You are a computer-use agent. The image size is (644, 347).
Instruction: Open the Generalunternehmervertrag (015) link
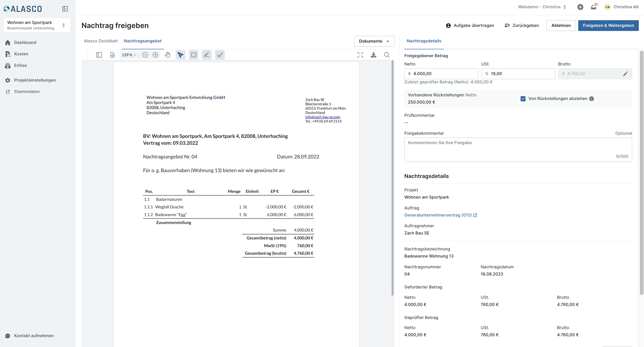click(x=438, y=215)
